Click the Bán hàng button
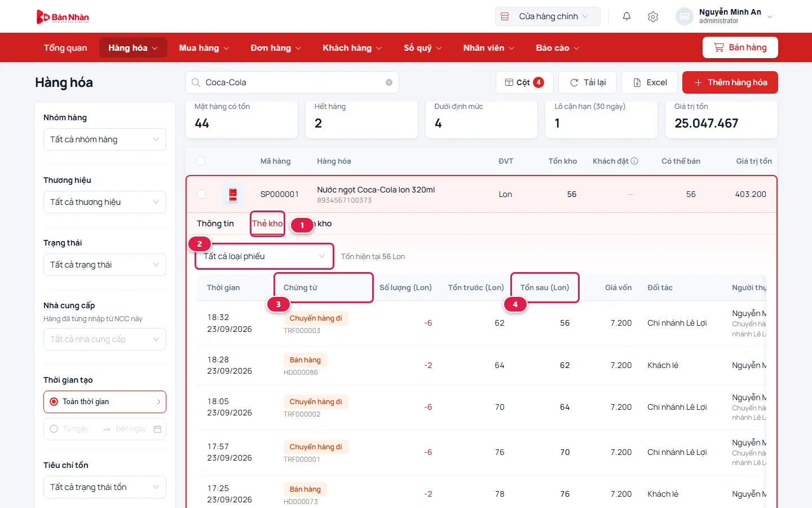The image size is (812, 508). [740, 47]
